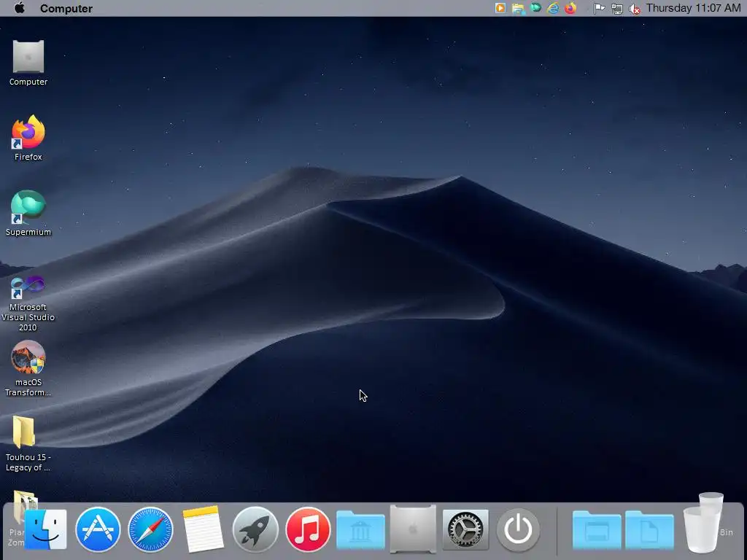Open Finder from the dock
Viewport: 747px width, 560px height.
coord(45,529)
